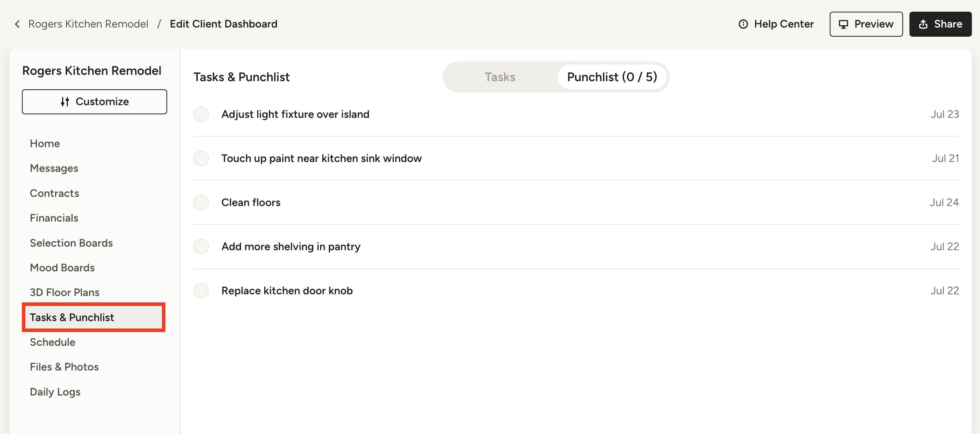Click the back chevron arrow icon
The image size is (980, 434).
pos(17,24)
